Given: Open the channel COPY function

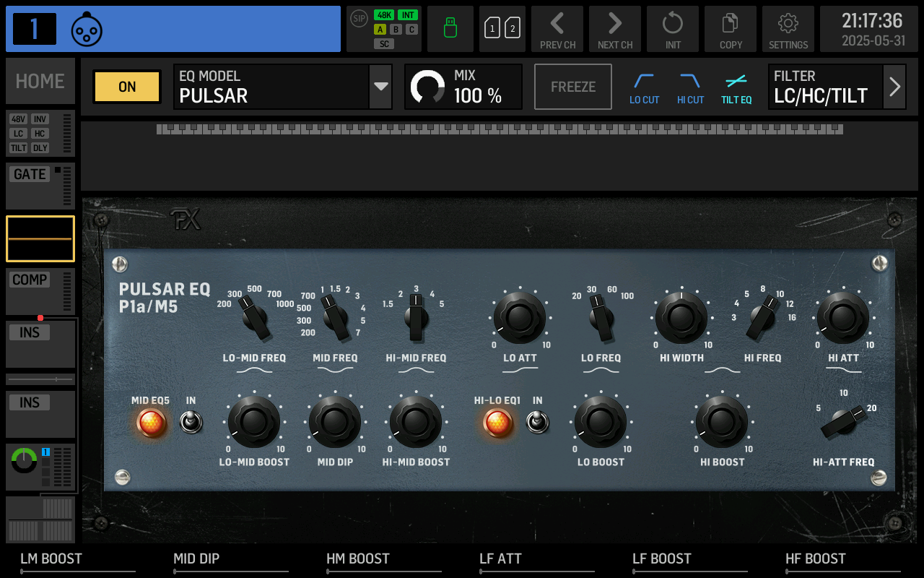Looking at the screenshot, I should [x=731, y=29].
